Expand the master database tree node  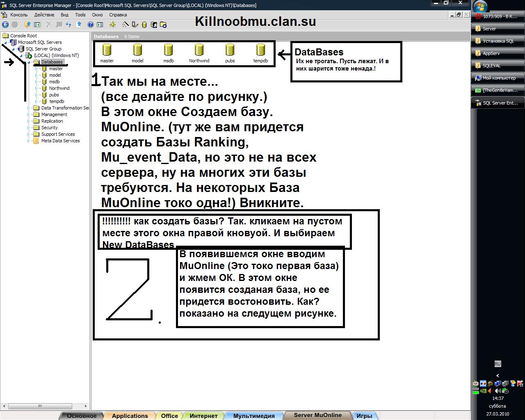pos(37,68)
